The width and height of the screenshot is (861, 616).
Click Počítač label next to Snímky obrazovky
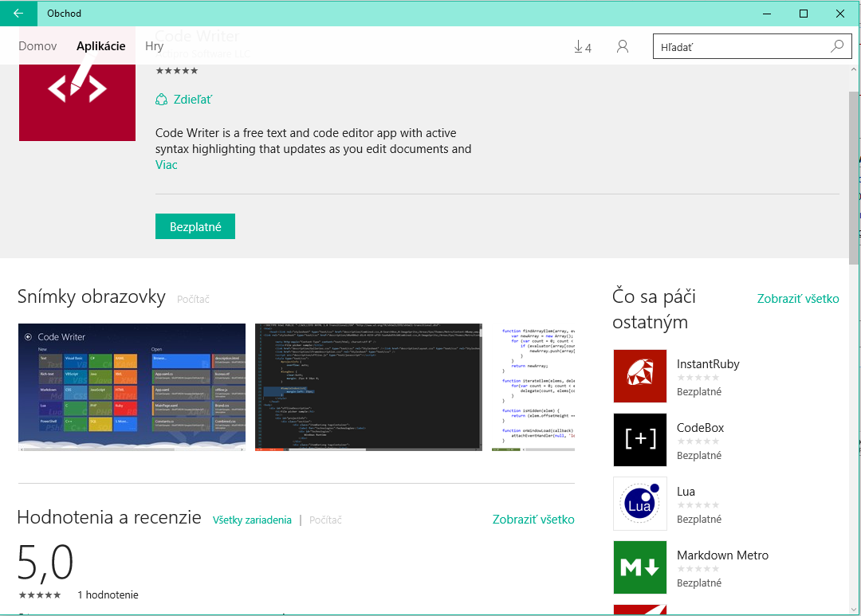point(193,299)
